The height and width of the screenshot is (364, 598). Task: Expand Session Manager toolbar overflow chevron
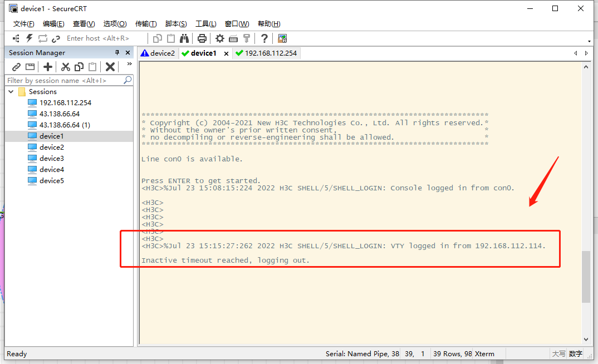130,64
